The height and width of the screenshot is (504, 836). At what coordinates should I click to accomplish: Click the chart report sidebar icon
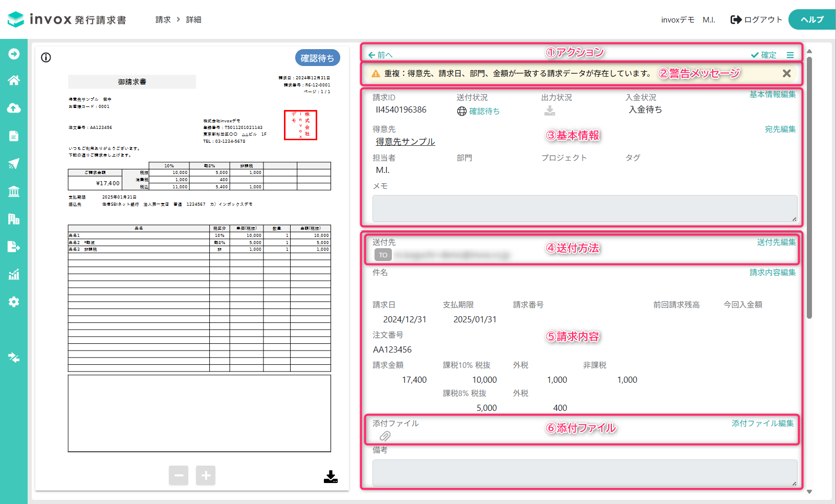pos(14,274)
